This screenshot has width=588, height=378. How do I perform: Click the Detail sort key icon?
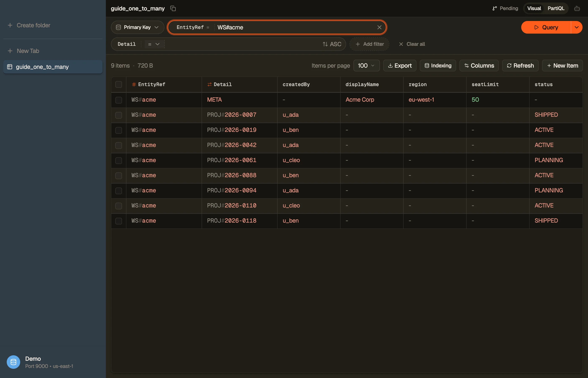209,84
